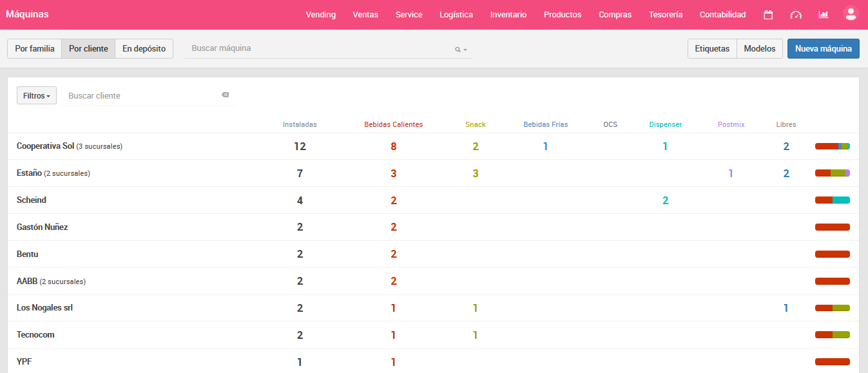Screen dimensions: 868x373
Task: Open client AABB
Action: tap(27, 282)
